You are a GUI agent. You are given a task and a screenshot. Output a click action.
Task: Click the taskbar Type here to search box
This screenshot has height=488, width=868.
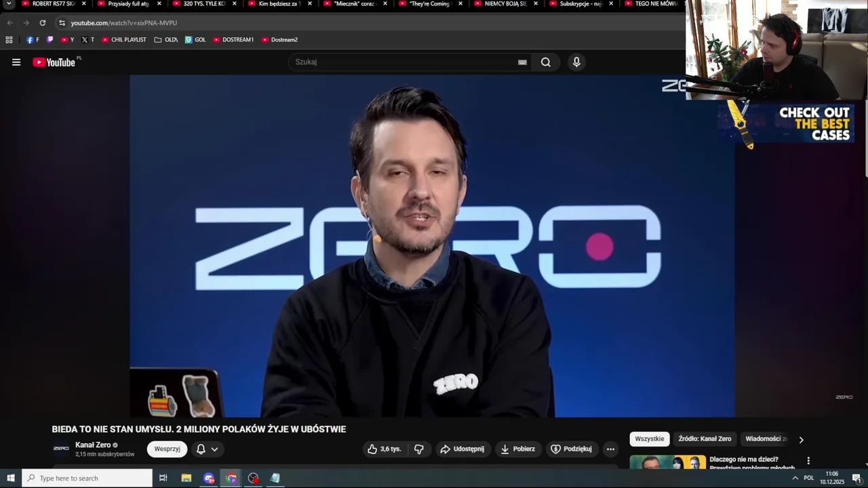tap(87, 478)
